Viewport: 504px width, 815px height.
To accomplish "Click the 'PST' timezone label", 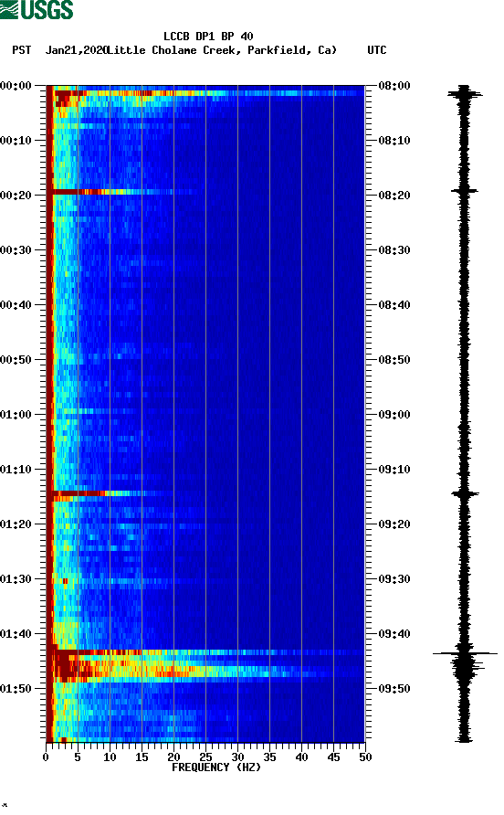I will 22,50.
